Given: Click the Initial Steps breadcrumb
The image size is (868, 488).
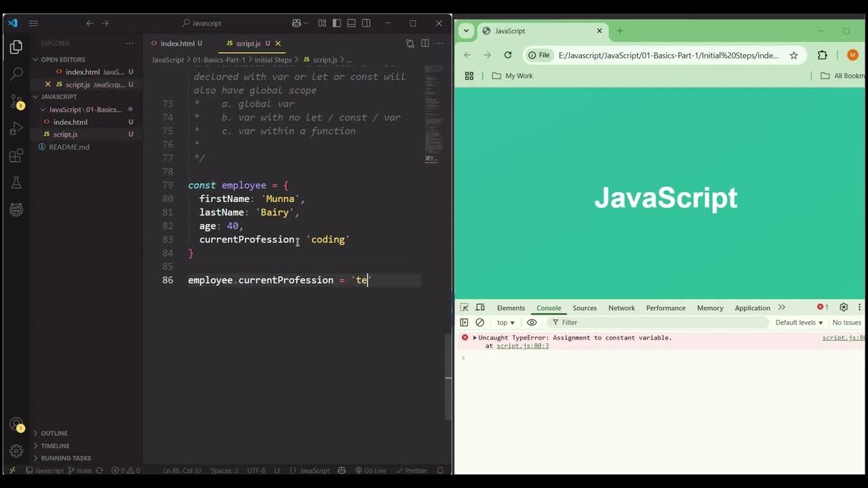Looking at the screenshot, I should (x=273, y=60).
